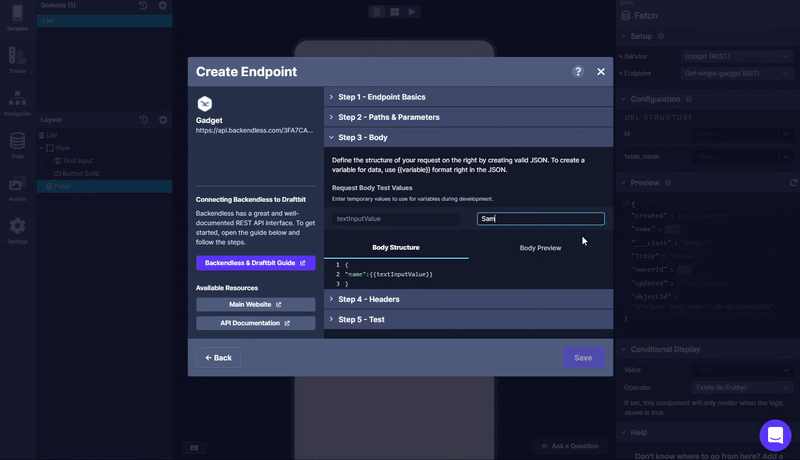Image resolution: width=800 pixels, height=460 pixels.
Task: Expand Step 1 - Endpoint Basics
Action: 381,97
